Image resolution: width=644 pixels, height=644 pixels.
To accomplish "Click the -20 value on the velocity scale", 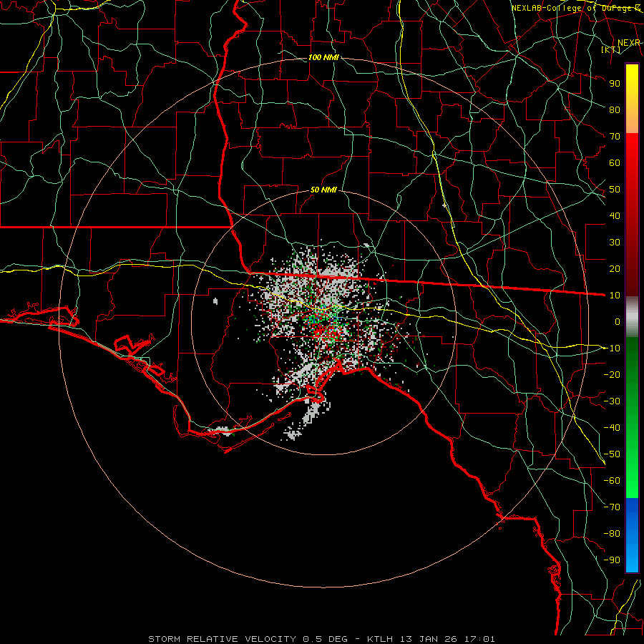I will (612, 375).
